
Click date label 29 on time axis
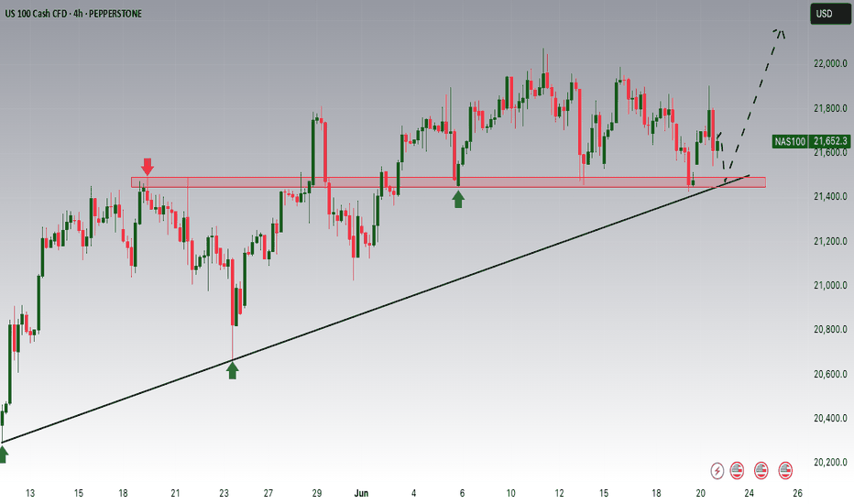[317, 493]
